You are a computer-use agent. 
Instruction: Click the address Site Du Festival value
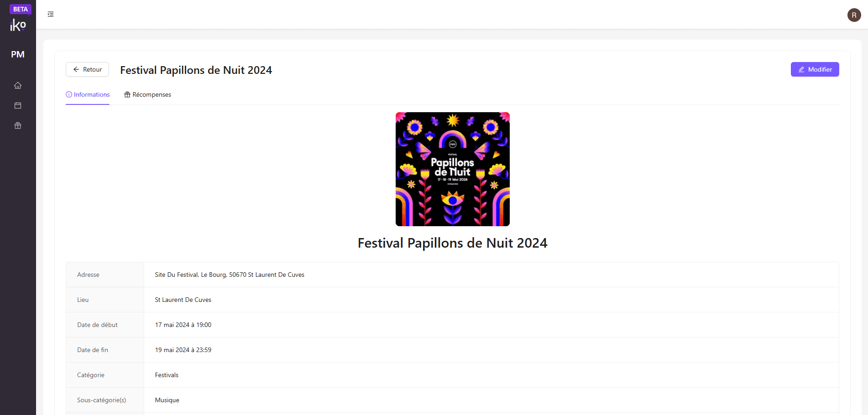(229, 275)
